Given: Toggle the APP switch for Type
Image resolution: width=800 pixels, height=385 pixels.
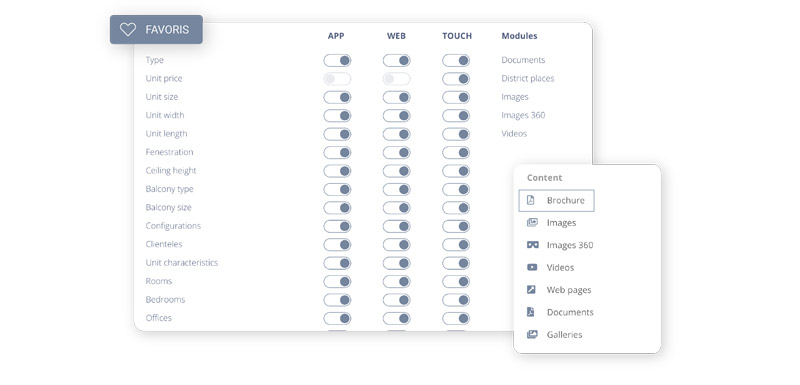Looking at the screenshot, I should [337, 61].
